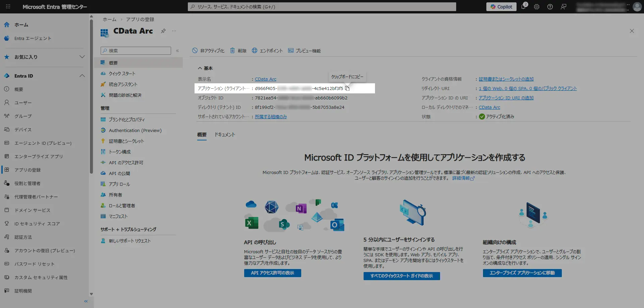Collapse the 基本 essentials section
This screenshot has height=308, width=644.
coord(205,68)
